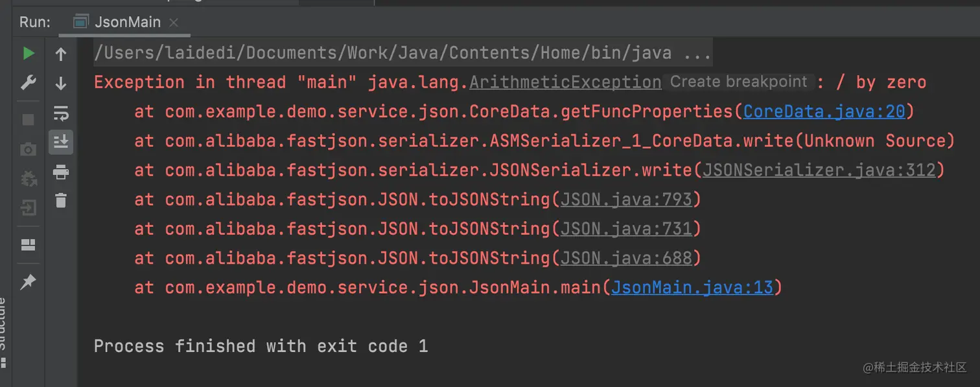
Task: Click the Exit sign-in arrow icon
Action: [28, 207]
